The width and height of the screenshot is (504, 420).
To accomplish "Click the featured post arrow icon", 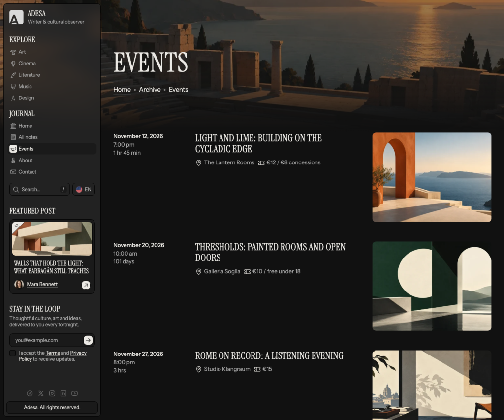I will [86, 285].
